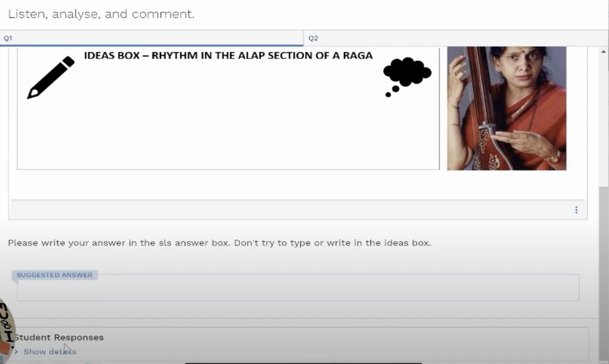Switch to the Q2 tab
The width and height of the screenshot is (609, 364).
coord(456,38)
